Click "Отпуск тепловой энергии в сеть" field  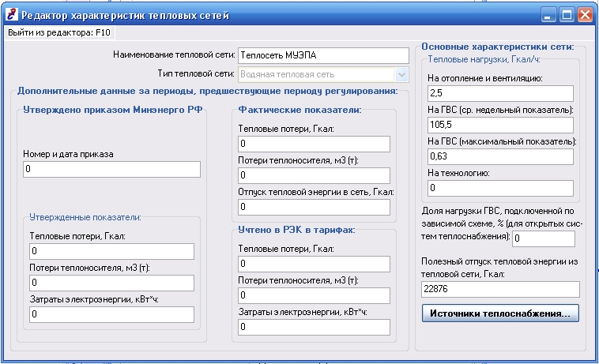point(314,207)
